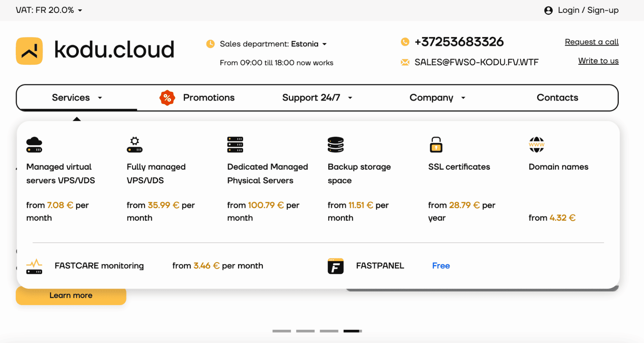Click the 4.32 € domain price text
Viewport: 644px width, 343px height.
(562, 218)
